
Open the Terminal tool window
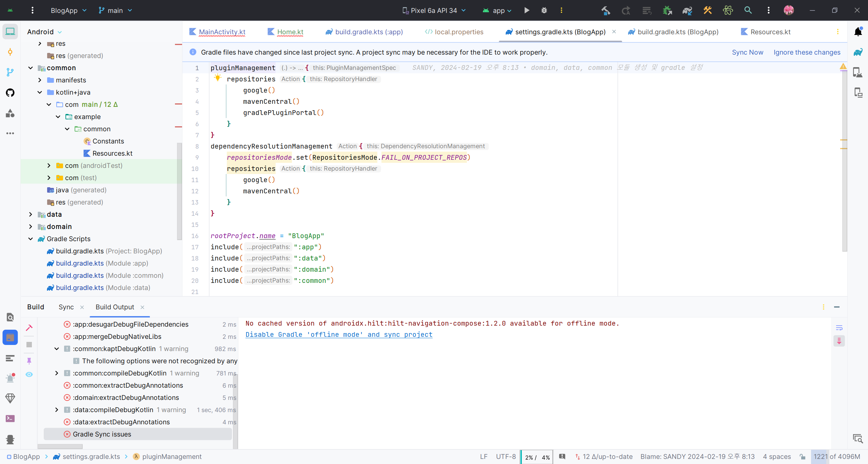10,419
